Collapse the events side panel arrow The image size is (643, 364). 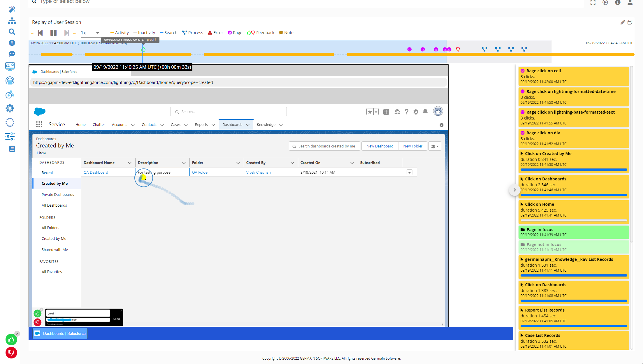(514, 190)
